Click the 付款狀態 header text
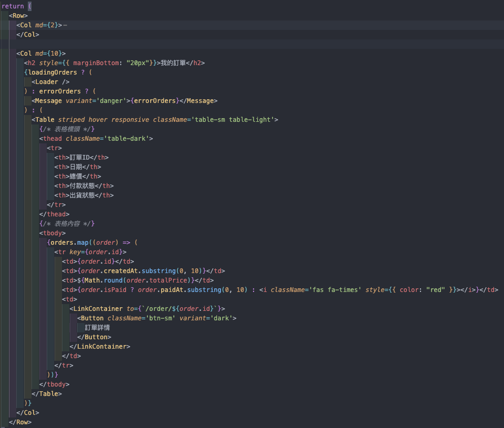 (x=81, y=185)
